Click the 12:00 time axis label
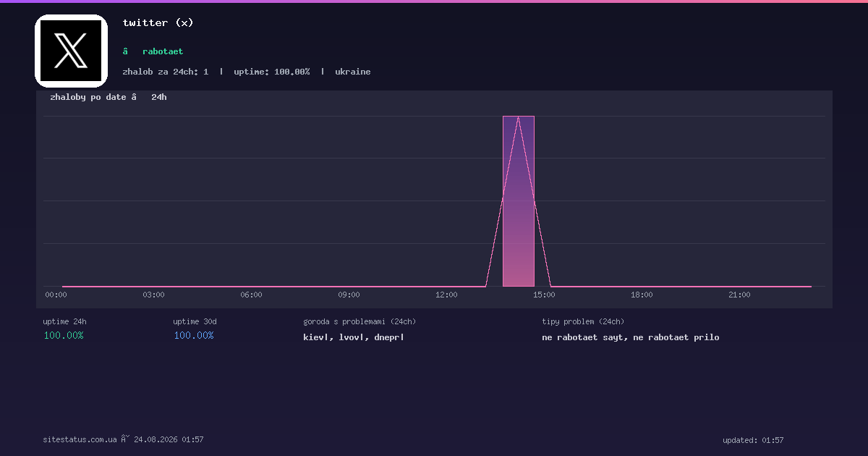 point(446,295)
